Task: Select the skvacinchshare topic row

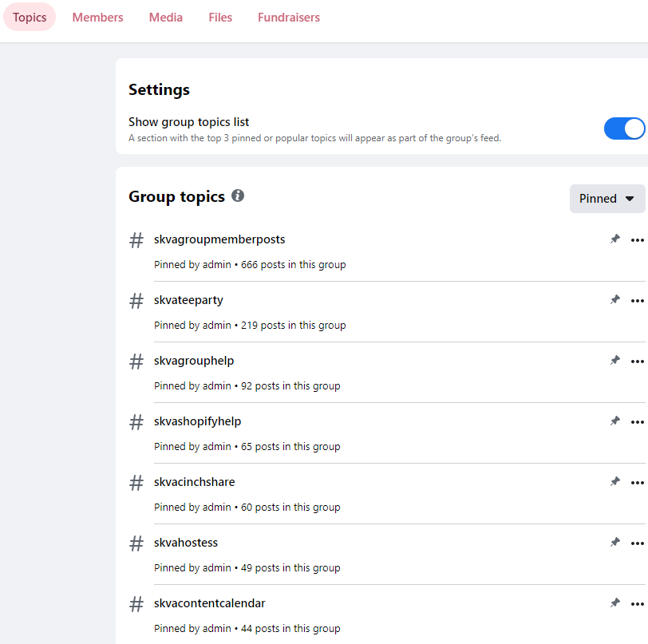Action: 387,494
